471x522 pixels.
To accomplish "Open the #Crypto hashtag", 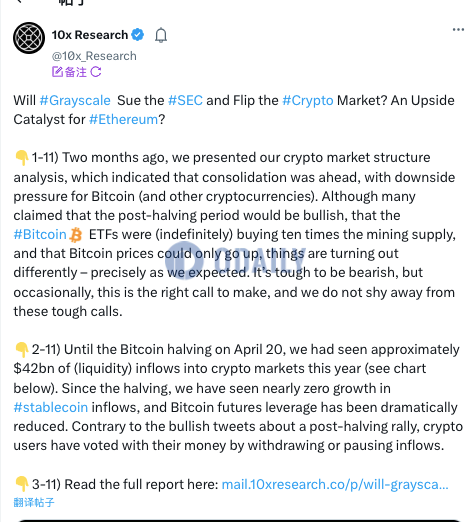I will click(308, 100).
